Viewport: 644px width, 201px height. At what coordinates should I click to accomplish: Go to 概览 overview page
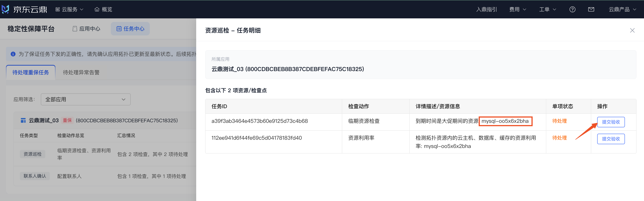[103, 9]
